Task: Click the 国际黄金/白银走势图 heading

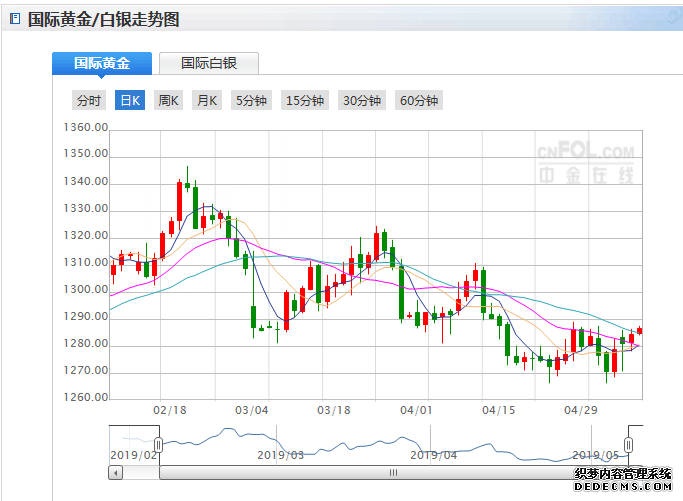Action: click(x=104, y=19)
